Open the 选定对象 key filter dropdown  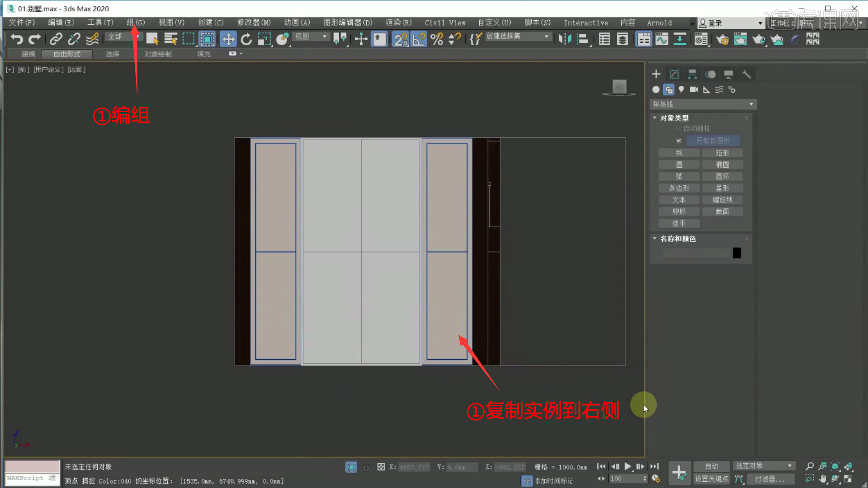point(764,466)
